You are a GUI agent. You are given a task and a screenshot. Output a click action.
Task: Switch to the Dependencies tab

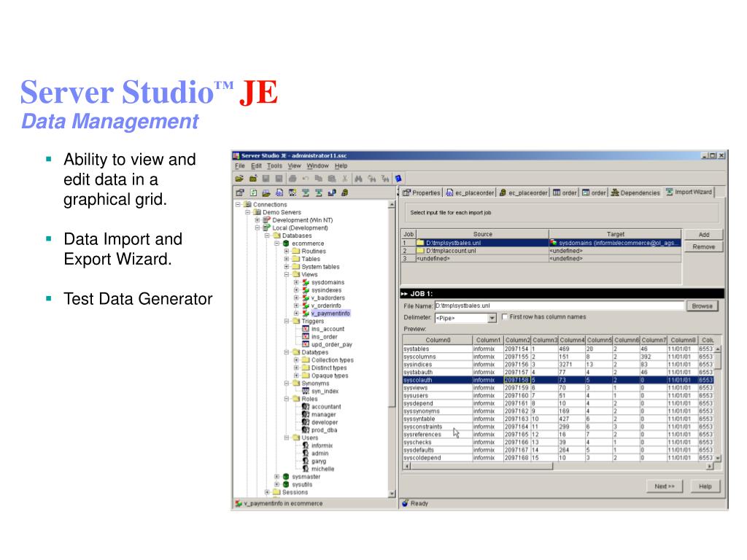[635, 192]
